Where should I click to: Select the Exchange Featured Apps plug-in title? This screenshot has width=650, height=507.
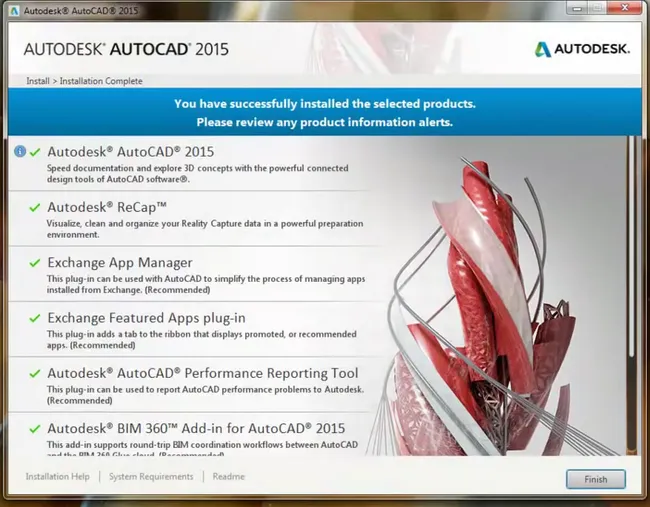(146, 318)
